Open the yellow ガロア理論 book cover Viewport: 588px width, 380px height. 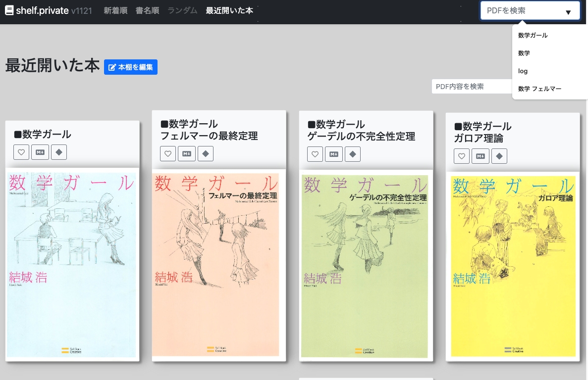[x=513, y=266]
